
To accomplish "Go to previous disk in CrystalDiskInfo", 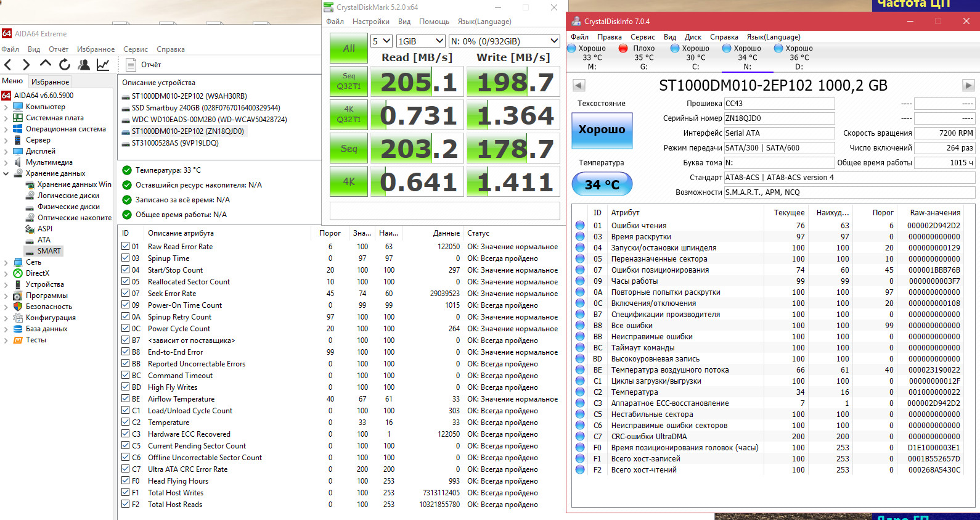I will point(579,85).
